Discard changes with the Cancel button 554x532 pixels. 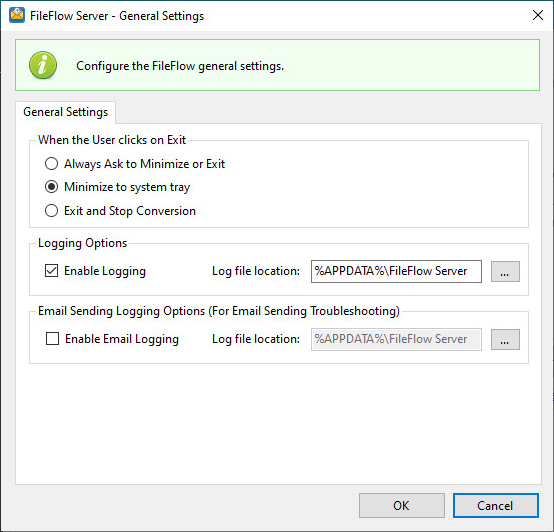click(496, 506)
